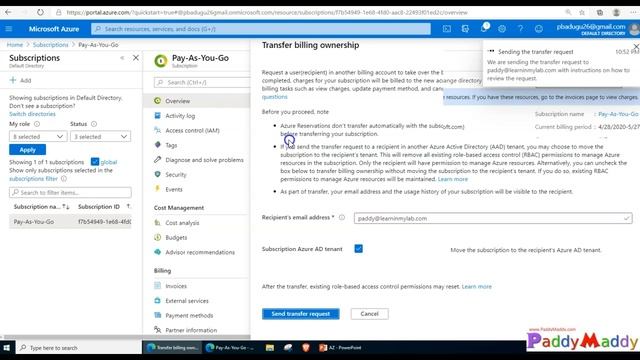Switch to AZ PowerPoint taskbar window
The image size is (640, 360).
(340, 348)
